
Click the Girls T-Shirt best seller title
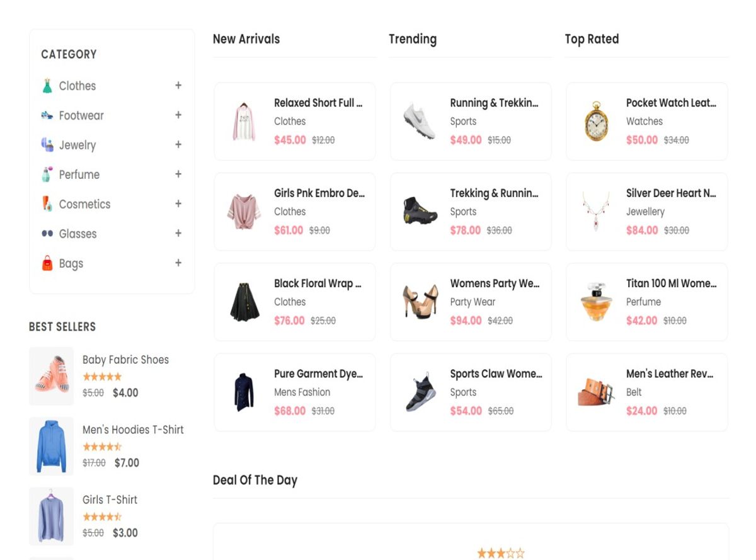(110, 500)
